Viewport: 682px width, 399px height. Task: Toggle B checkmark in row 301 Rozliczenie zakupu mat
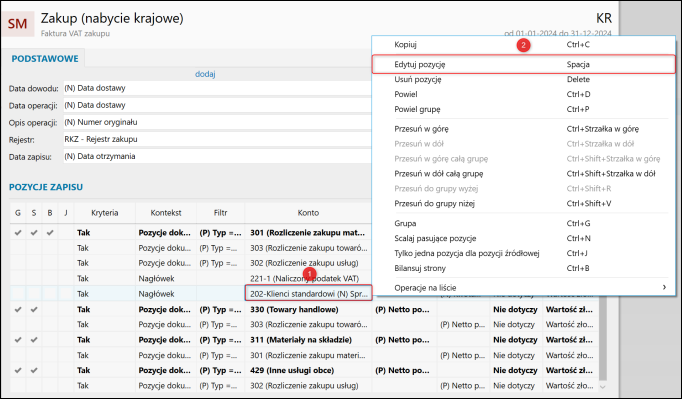click(50, 233)
